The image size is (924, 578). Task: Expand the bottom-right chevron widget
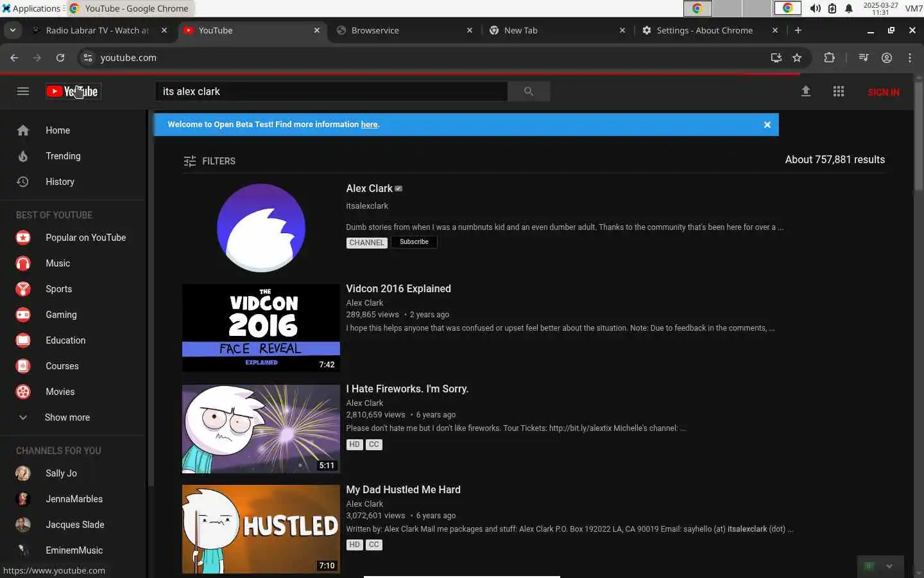point(889,566)
